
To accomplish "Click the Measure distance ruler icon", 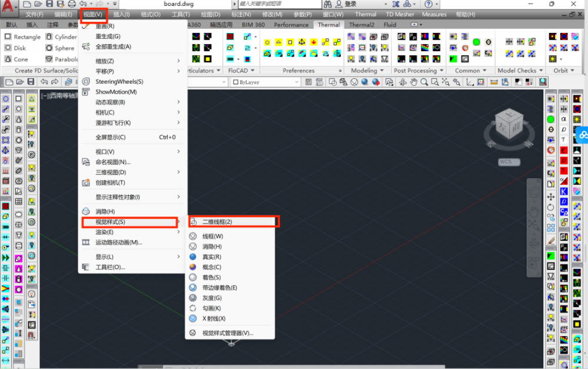I will 495,82.
